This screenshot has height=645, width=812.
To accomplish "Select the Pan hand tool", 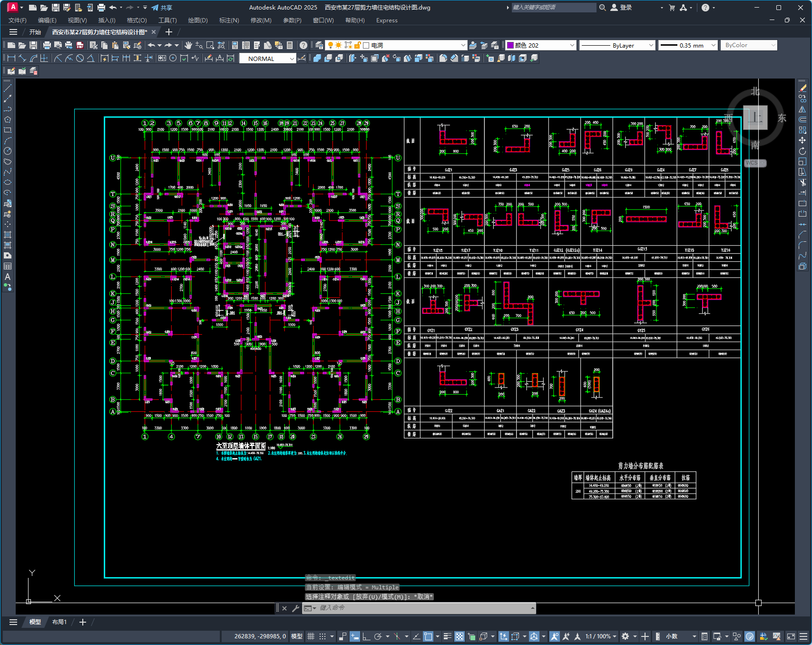I will coord(188,45).
